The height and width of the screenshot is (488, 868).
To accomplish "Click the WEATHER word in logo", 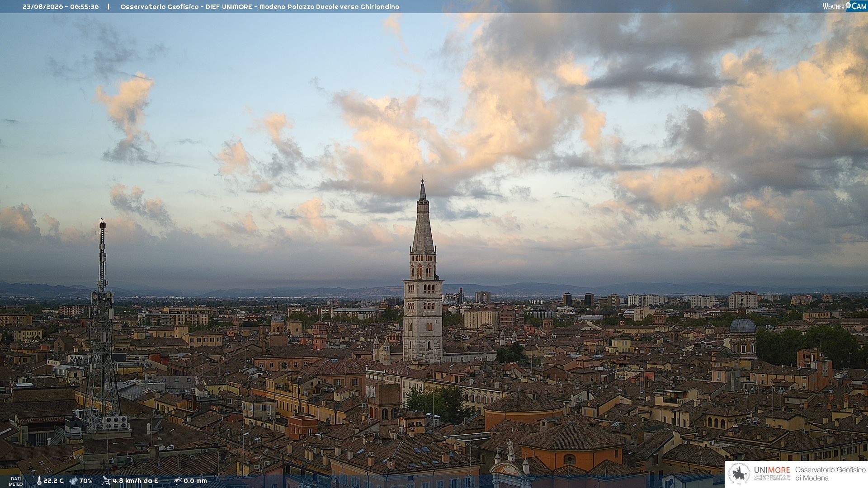I will (834, 6).
